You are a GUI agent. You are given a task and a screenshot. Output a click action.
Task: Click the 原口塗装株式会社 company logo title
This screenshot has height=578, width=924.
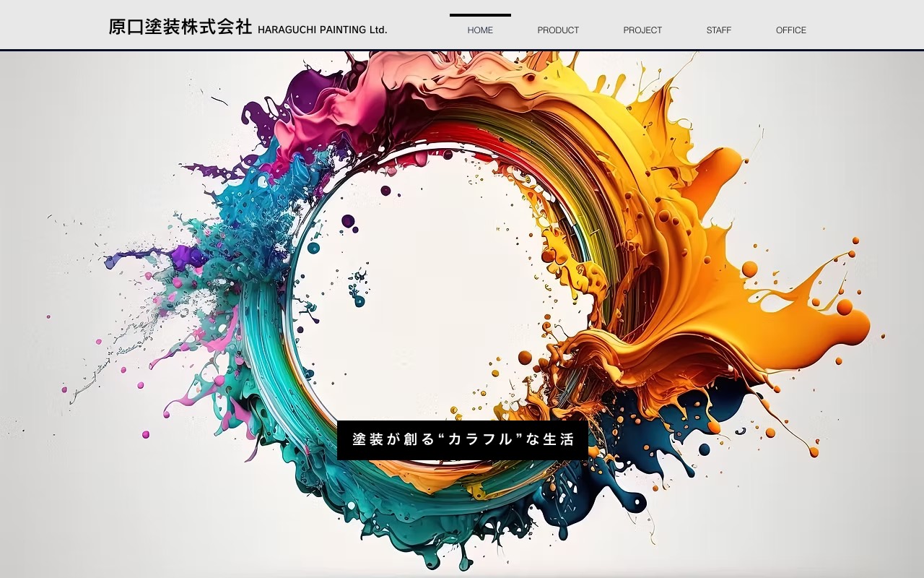pyautogui.click(x=180, y=27)
